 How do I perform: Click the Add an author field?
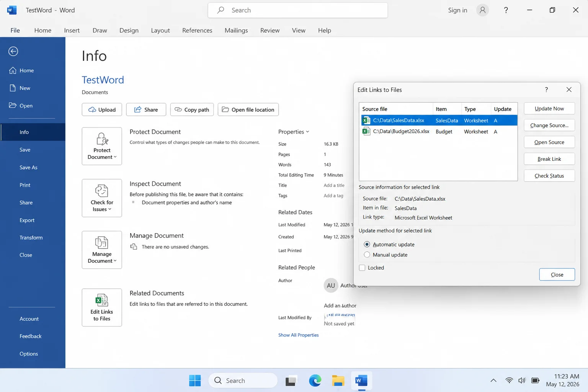click(340, 305)
